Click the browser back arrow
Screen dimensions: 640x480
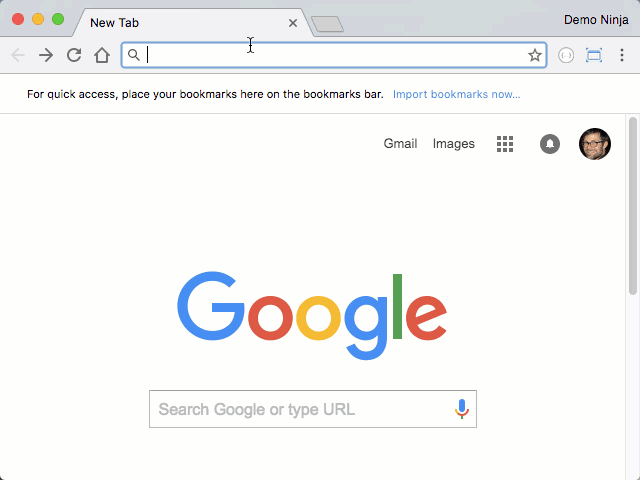click(x=18, y=55)
